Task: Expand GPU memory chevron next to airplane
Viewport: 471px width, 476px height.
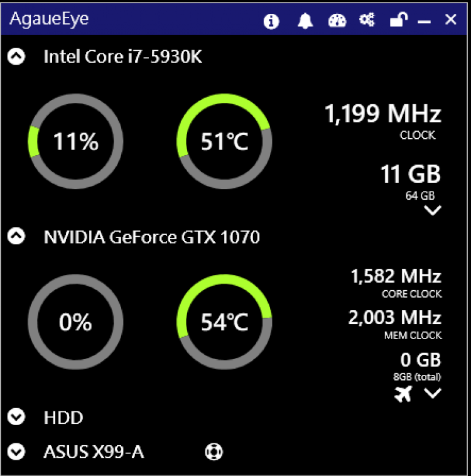Action: point(433,394)
